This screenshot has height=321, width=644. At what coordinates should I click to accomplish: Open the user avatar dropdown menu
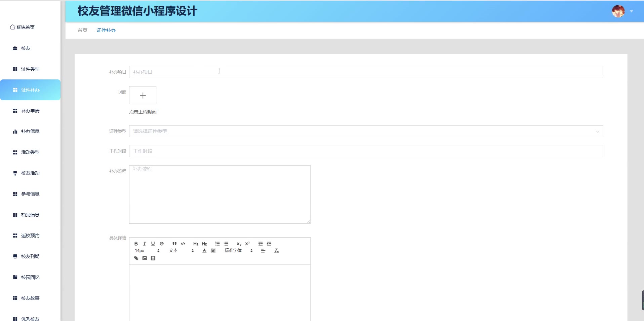[x=632, y=11]
